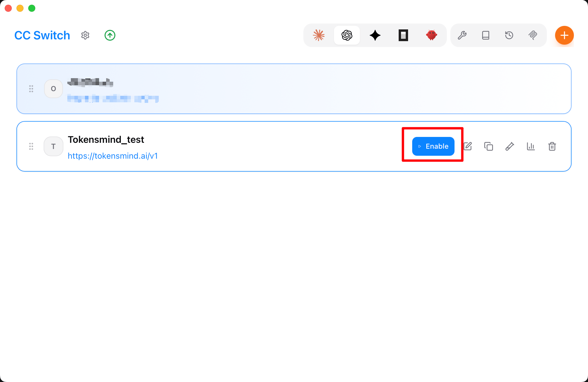Grab the drag handle of first provider
Image resolution: width=588 pixels, height=382 pixels.
point(31,89)
